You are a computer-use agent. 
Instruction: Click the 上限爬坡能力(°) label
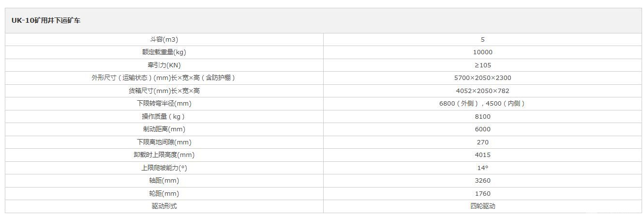[164, 168]
